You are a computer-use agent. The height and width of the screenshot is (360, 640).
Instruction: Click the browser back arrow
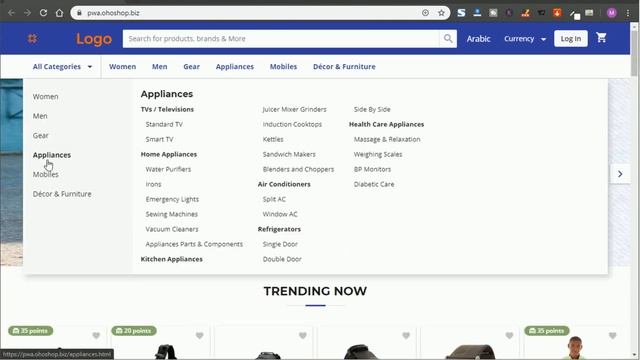point(11,13)
